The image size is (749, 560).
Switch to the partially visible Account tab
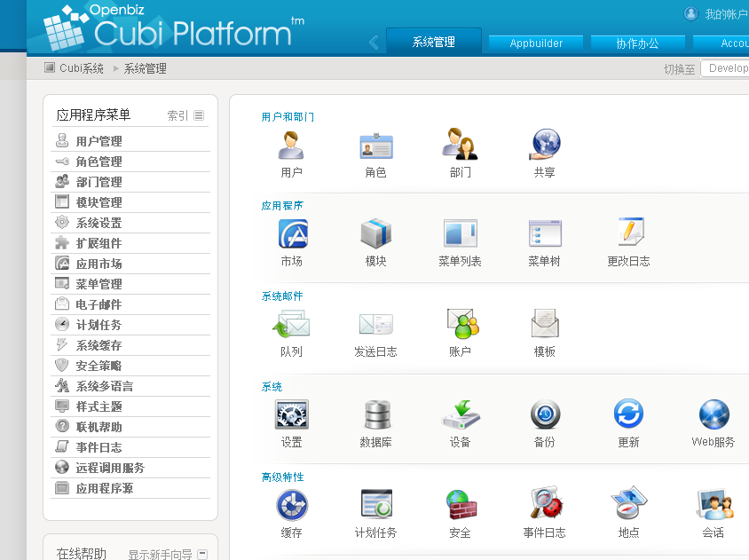tap(721, 43)
